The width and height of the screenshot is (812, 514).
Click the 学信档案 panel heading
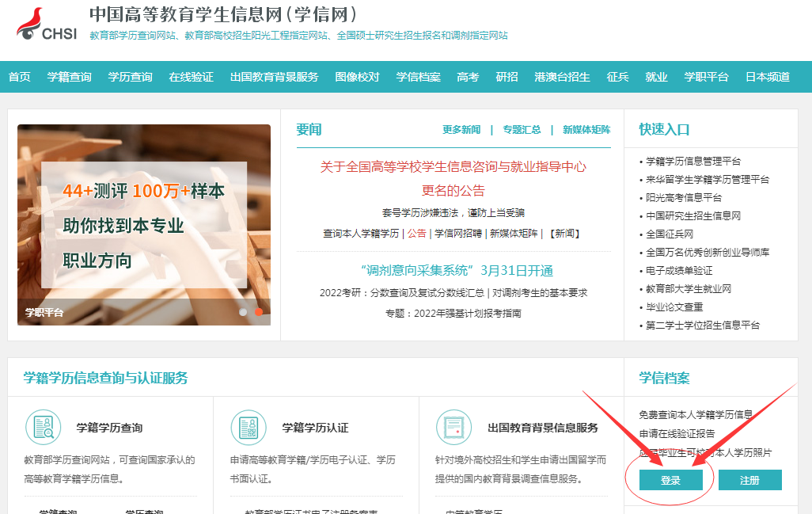pos(664,379)
